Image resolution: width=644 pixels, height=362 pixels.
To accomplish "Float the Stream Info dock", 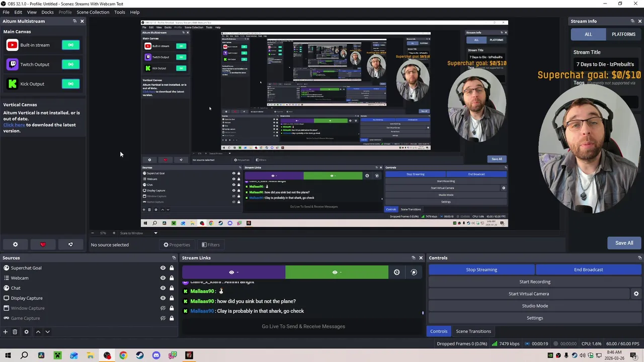I will (632, 21).
